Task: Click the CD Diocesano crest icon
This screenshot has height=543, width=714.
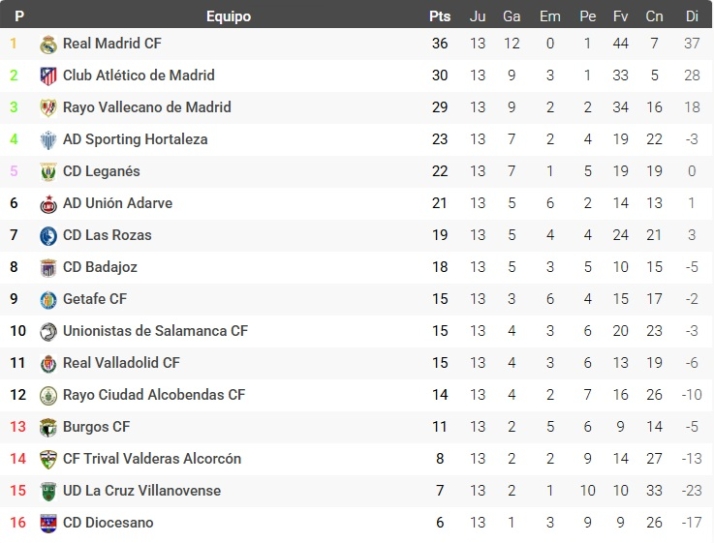Action: 48,523
